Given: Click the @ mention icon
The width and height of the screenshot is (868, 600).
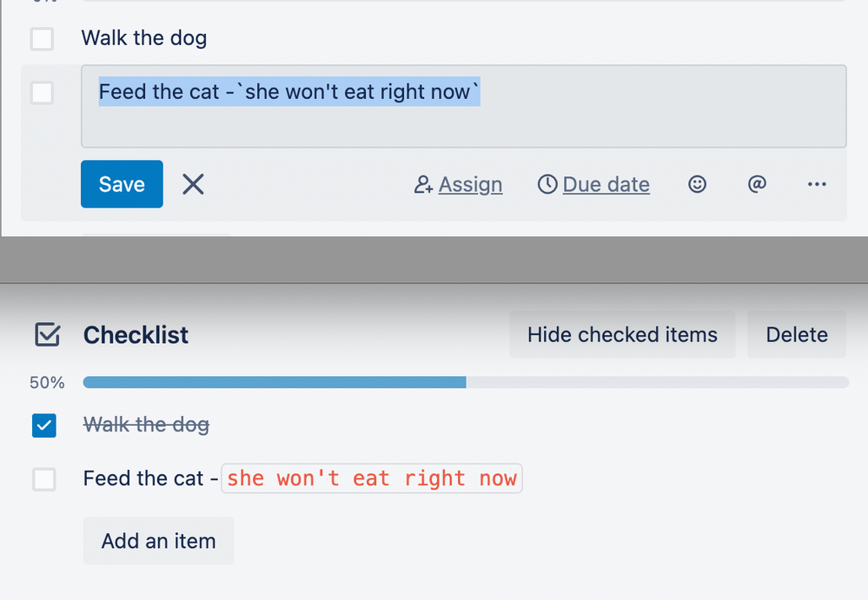Looking at the screenshot, I should (757, 183).
